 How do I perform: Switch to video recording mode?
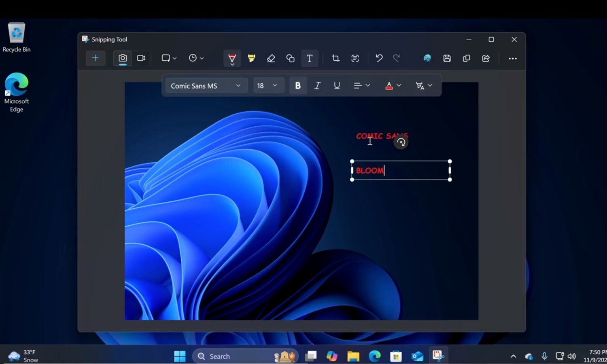point(141,58)
